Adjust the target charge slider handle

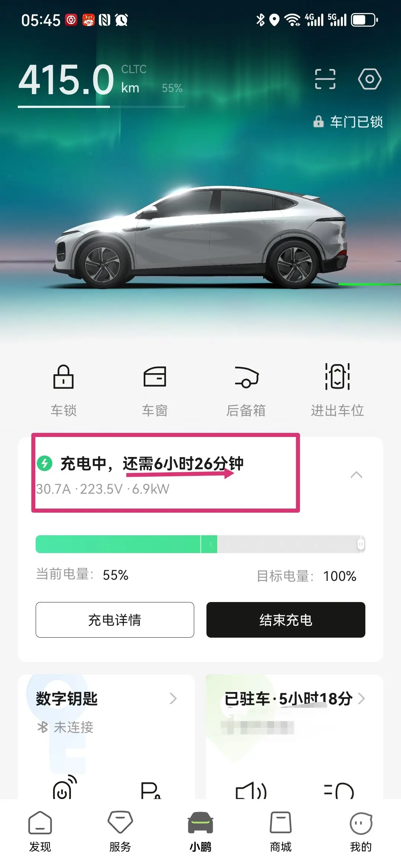361,544
